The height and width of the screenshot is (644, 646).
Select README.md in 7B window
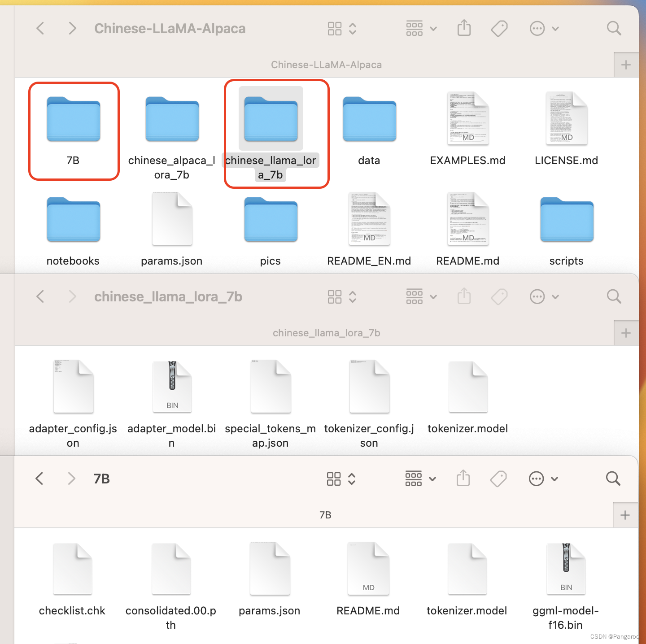coord(369,569)
